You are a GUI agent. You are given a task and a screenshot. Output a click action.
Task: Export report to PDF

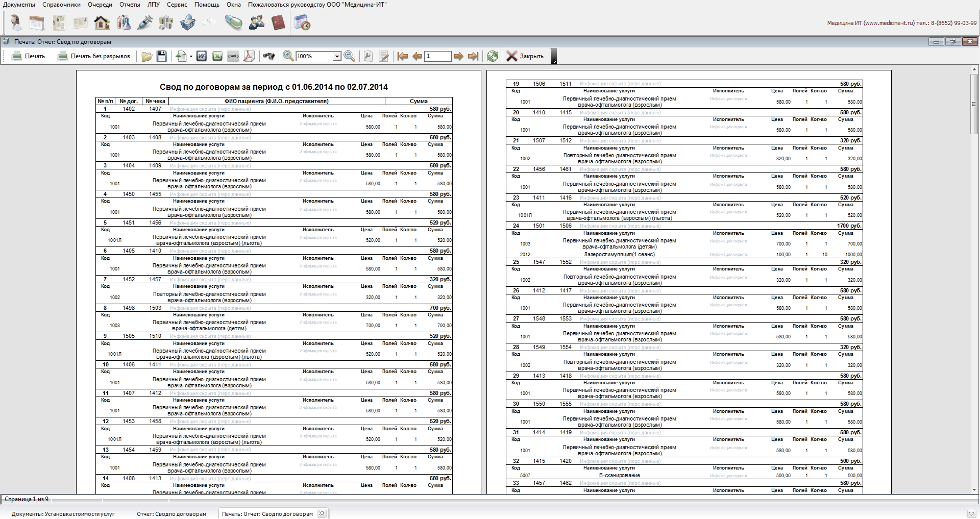click(x=249, y=56)
